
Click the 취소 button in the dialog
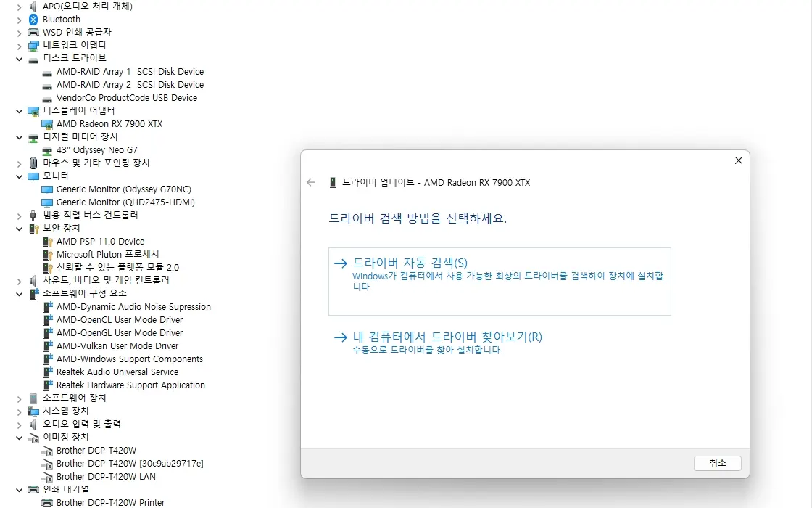point(717,463)
